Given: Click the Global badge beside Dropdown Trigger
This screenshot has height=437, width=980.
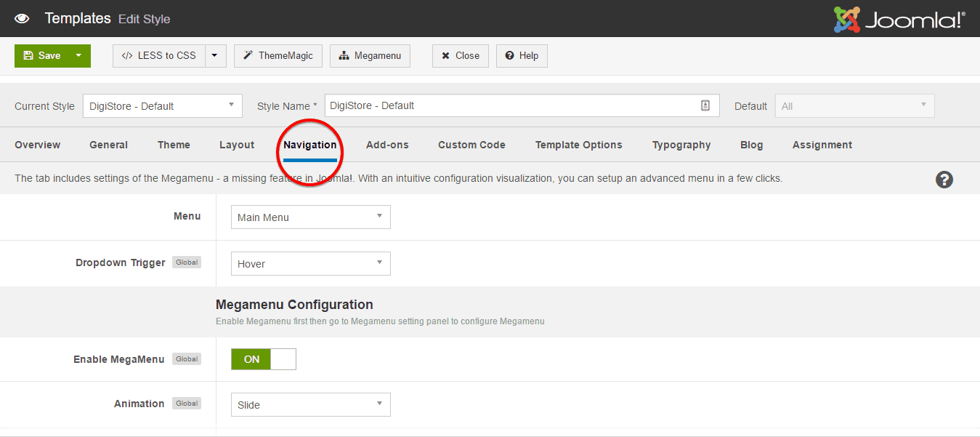Looking at the screenshot, I should point(187,262).
